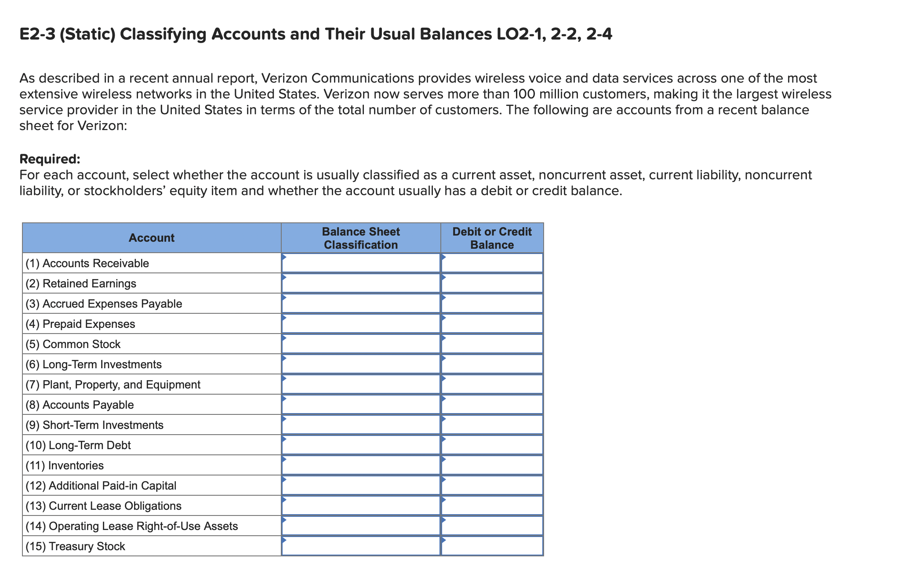Open the classification dropdown for Treasury Stock
This screenshot has width=915, height=588.
click(360, 546)
